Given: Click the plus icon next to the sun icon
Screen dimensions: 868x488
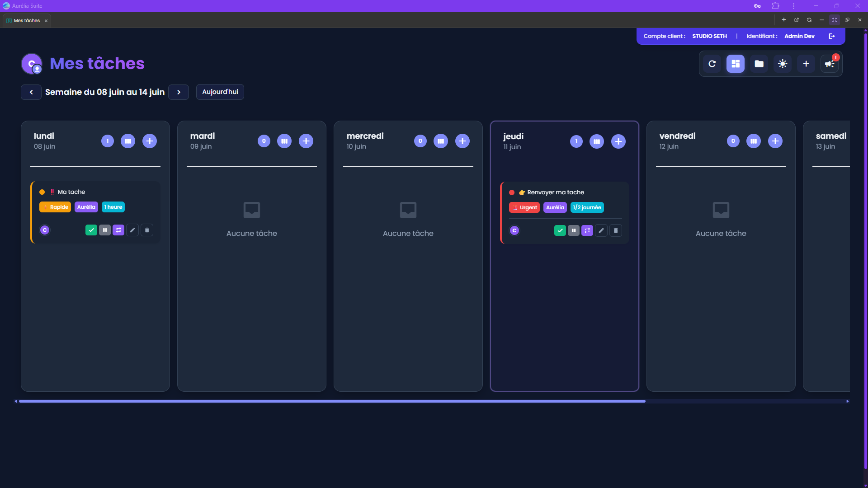Looking at the screenshot, I should pyautogui.click(x=806, y=64).
